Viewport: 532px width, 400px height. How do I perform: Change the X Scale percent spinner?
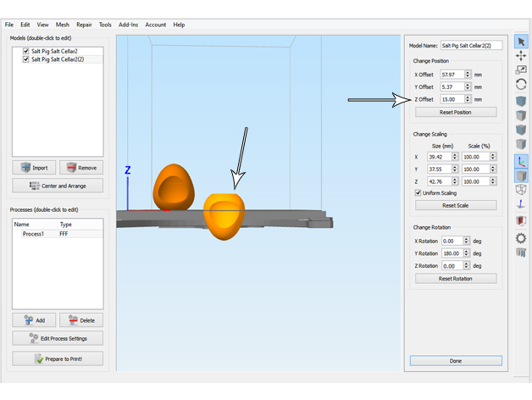[x=493, y=157]
